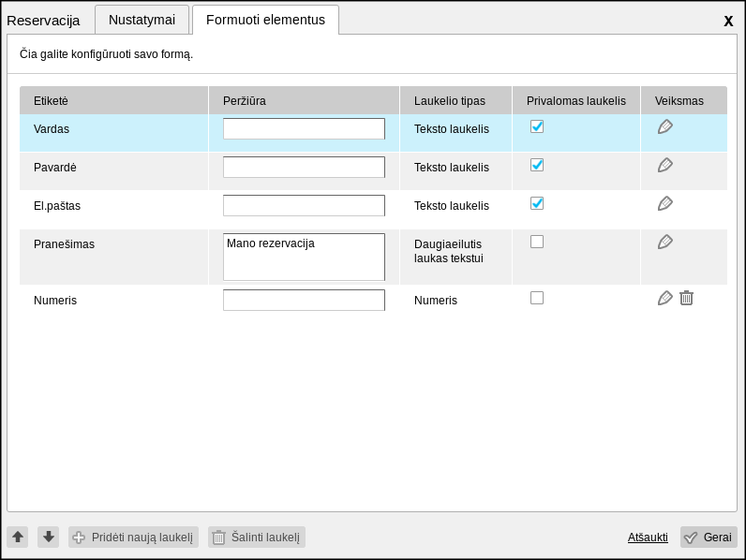Edit the Pavardė field via pencil icon
This screenshot has height=560, width=746.
(x=665, y=166)
